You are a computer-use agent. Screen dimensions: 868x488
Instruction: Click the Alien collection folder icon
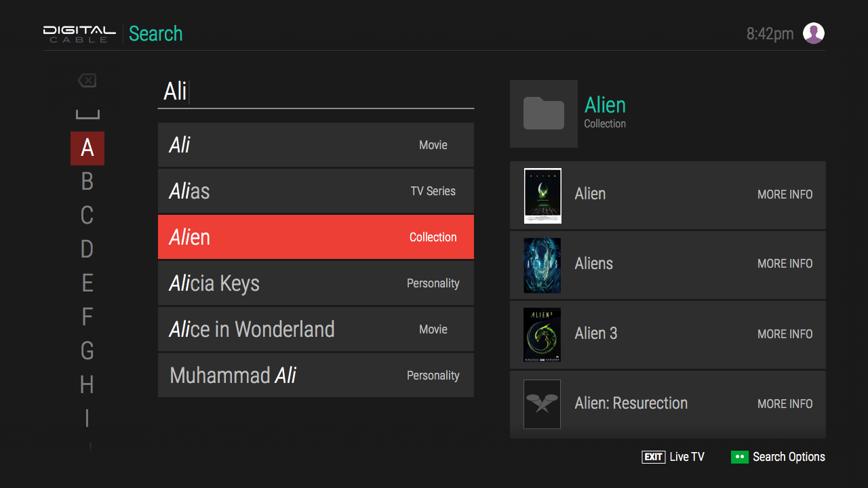(x=544, y=114)
